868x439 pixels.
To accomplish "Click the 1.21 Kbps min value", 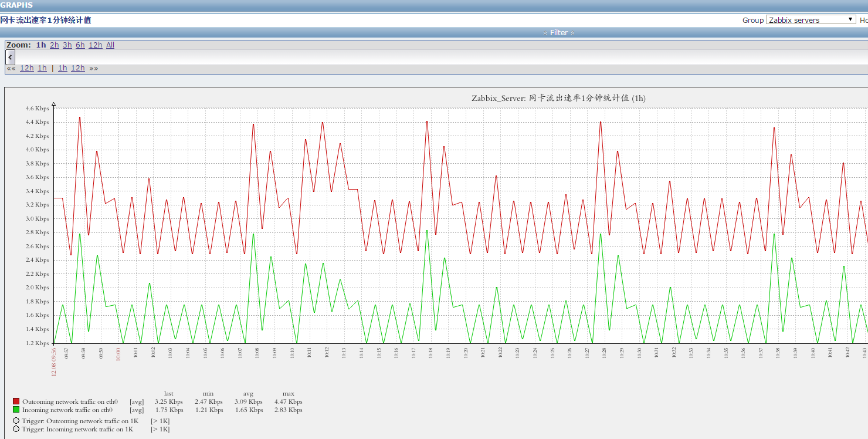I will 209,410.
